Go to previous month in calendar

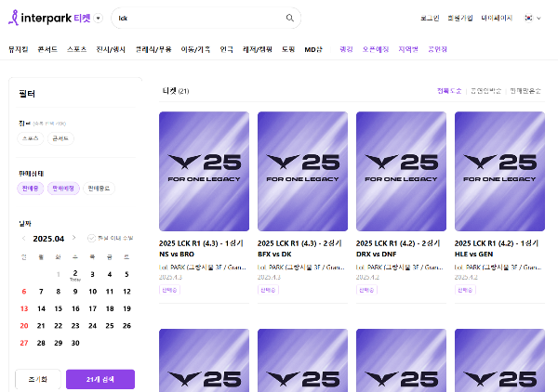(x=24, y=238)
